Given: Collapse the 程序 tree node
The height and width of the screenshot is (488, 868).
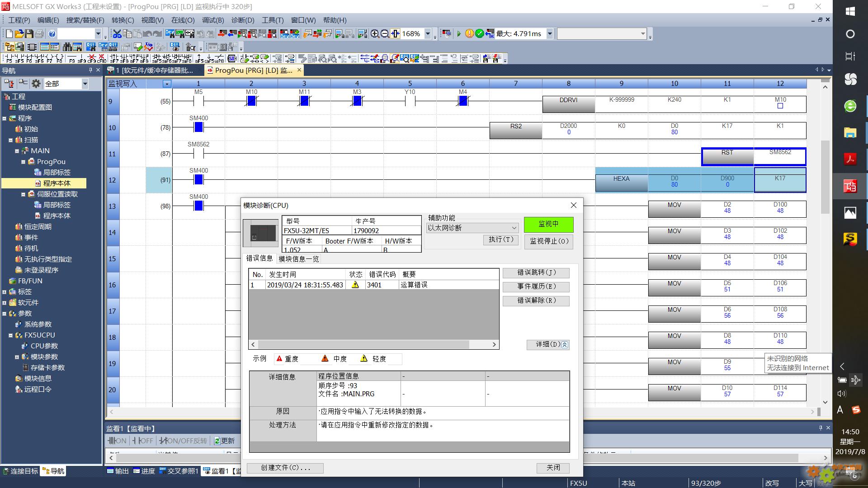Looking at the screenshot, I should [x=4, y=118].
